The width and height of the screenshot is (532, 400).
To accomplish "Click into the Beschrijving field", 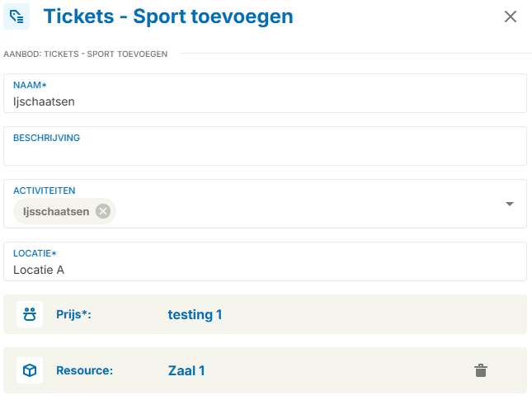I will (x=264, y=153).
